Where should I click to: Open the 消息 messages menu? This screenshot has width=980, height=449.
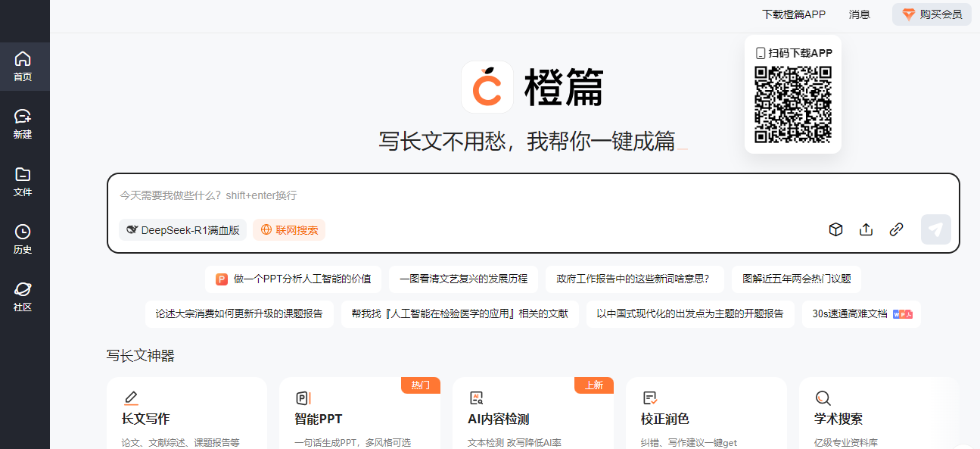[x=859, y=14]
